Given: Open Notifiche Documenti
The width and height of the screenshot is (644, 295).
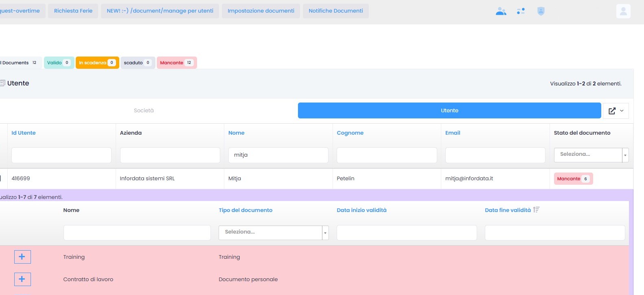Looking at the screenshot, I should 336,11.
